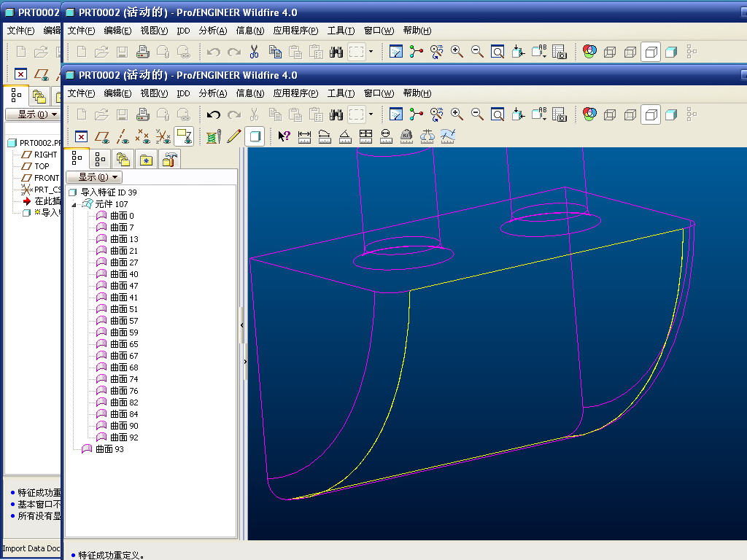Toggle datum points display
The height and width of the screenshot is (560, 747).
(143, 136)
